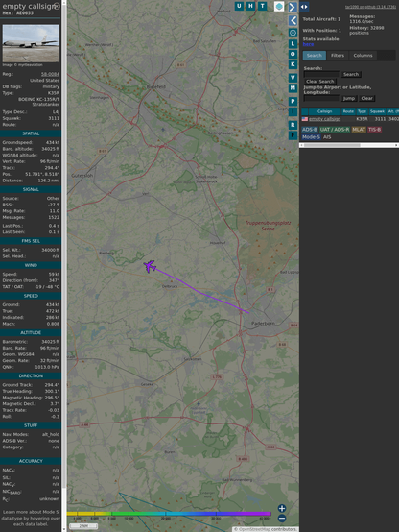Image resolution: width=399 pixels, height=532 pixels.
Task: Click the info panel vertical scrollbar
Action: tap(64, 266)
